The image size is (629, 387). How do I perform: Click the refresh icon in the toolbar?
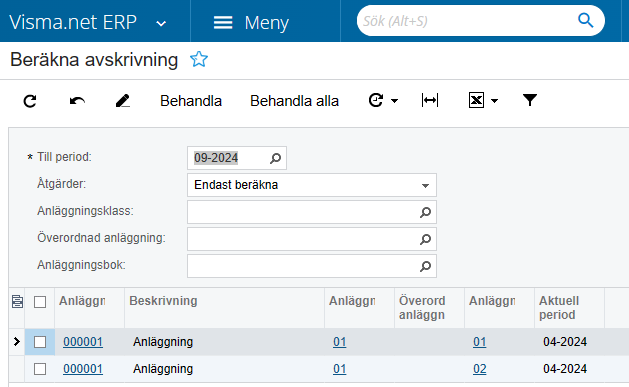coord(30,101)
